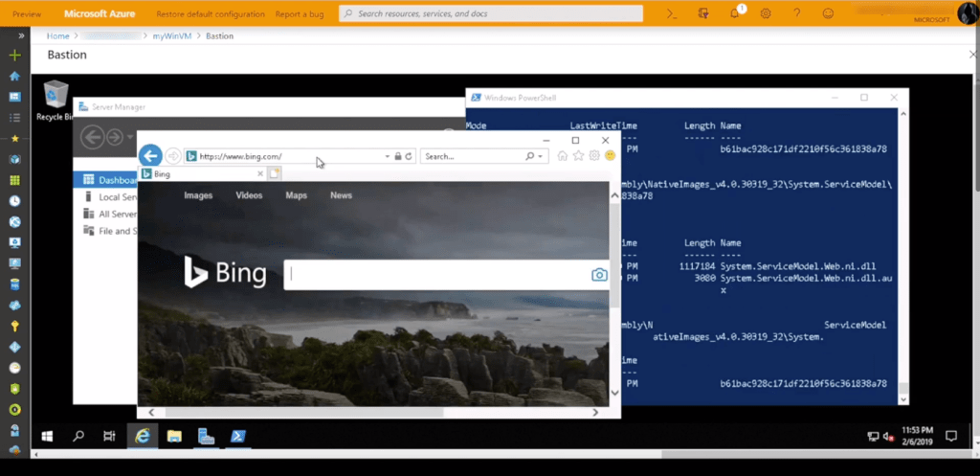
Task: Click Internet Explorer's Forward arrow
Action: coord(173,156)
